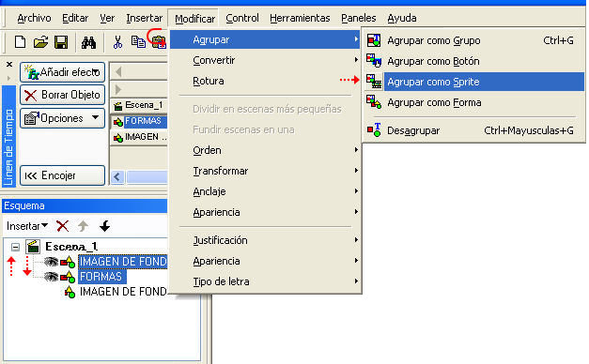Click the Cut scissors icon
The height and width of the screenshot is (364, 589).
click(x=117, y=42)
